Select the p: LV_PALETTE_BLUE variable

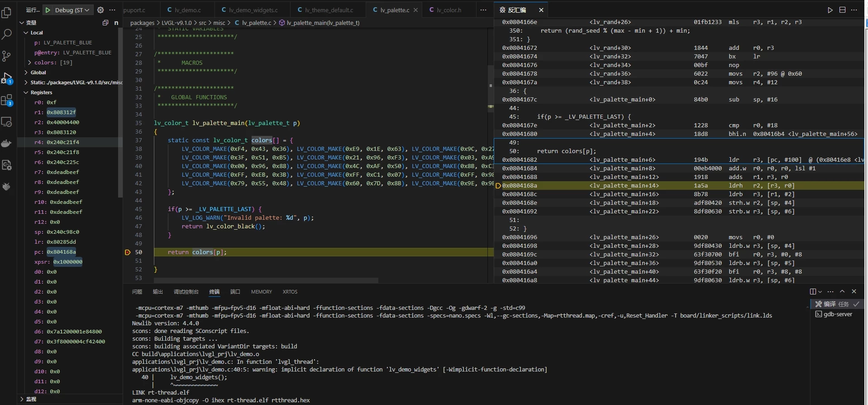pos(70,43)
